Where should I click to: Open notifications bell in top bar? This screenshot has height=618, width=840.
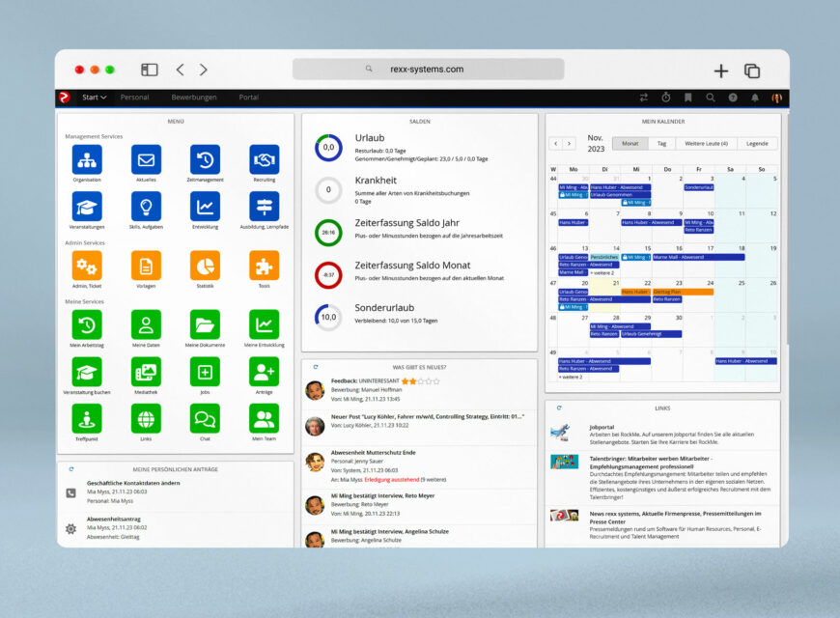click(755, 98)
